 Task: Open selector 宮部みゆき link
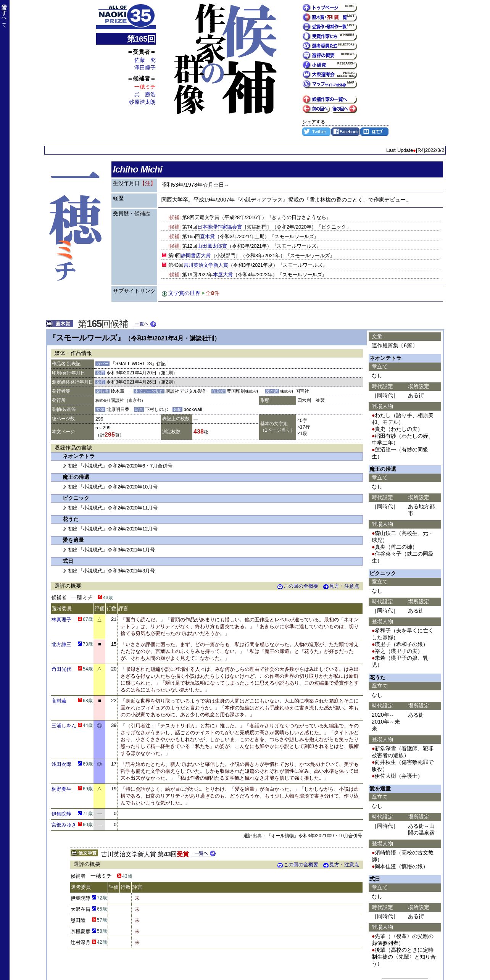point(64,825)
